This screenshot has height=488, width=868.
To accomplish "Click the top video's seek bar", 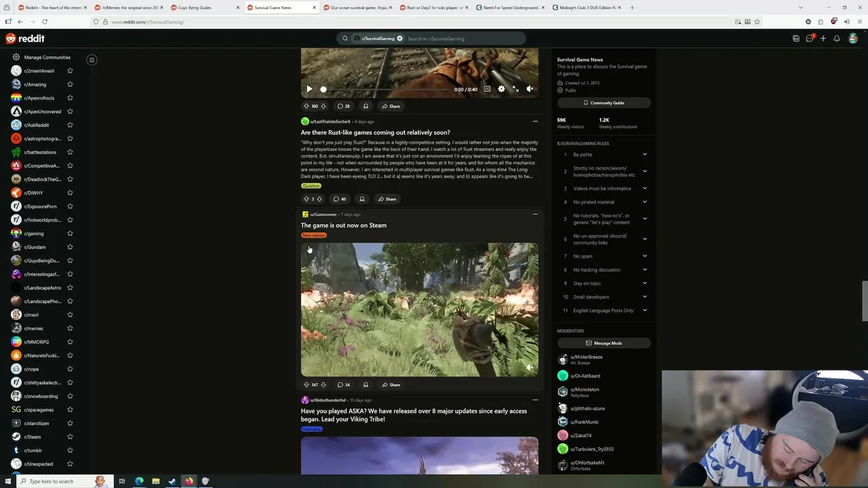I will click(x=387, y=89).
